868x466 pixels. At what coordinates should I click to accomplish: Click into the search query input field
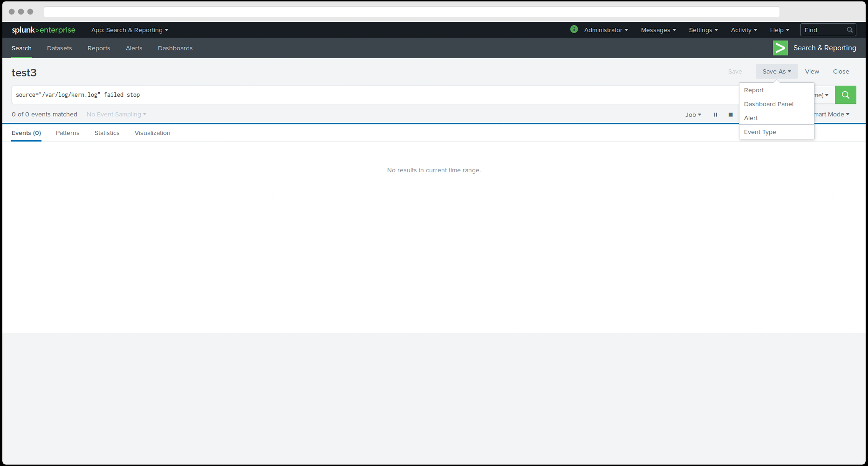(x=371, y=95)
